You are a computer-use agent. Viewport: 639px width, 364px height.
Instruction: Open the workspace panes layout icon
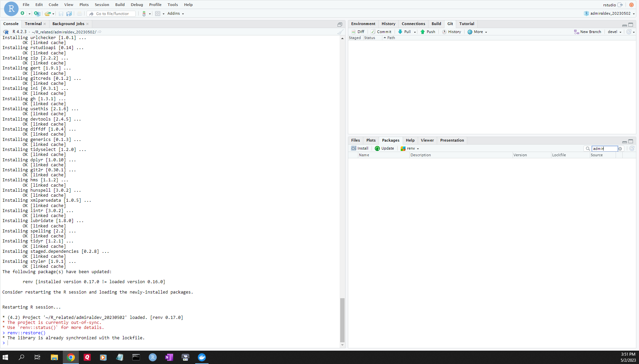[x=158, y=14]
